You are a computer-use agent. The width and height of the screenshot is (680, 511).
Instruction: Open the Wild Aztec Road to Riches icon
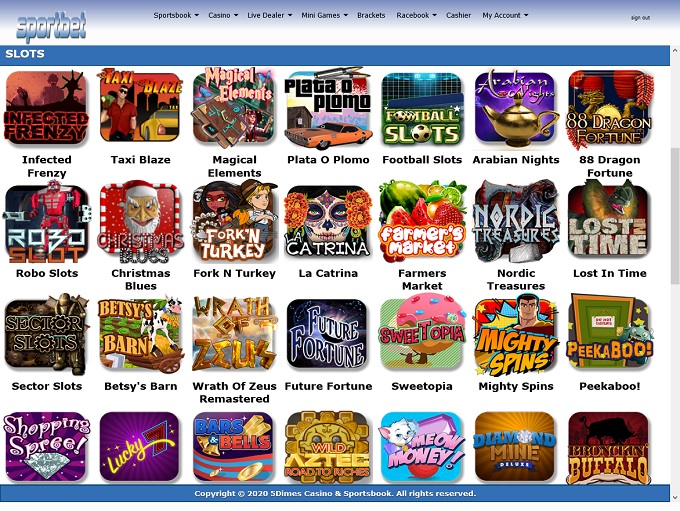(x=328, y=447)
